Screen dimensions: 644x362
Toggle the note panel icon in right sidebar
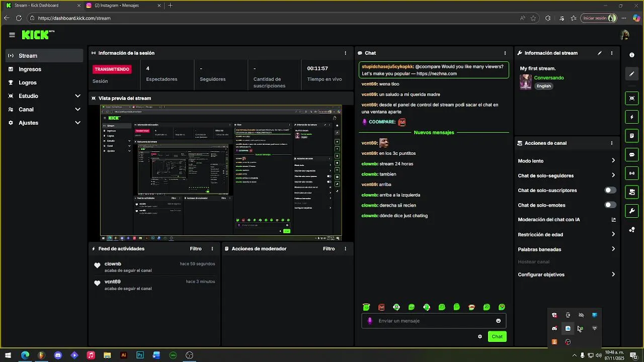(632, 136)
